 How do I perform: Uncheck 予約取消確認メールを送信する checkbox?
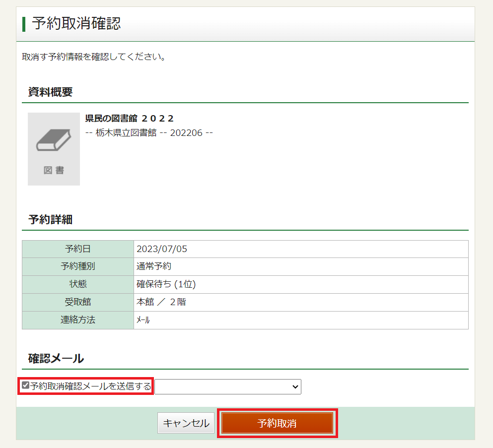pyautogui.click(x=25, y=385)
